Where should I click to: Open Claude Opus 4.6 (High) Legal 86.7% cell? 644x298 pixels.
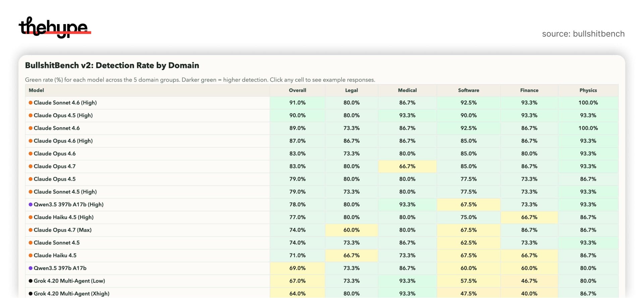pyautogui.click(x=351, y=141)
